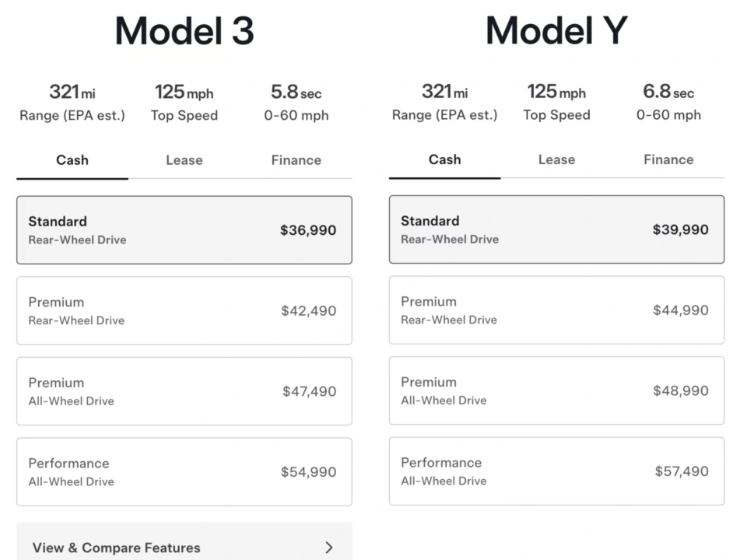Select the Model 3 Standard Rear-Wheel Drive option
The image size is (747, 560).
point(184,229)
